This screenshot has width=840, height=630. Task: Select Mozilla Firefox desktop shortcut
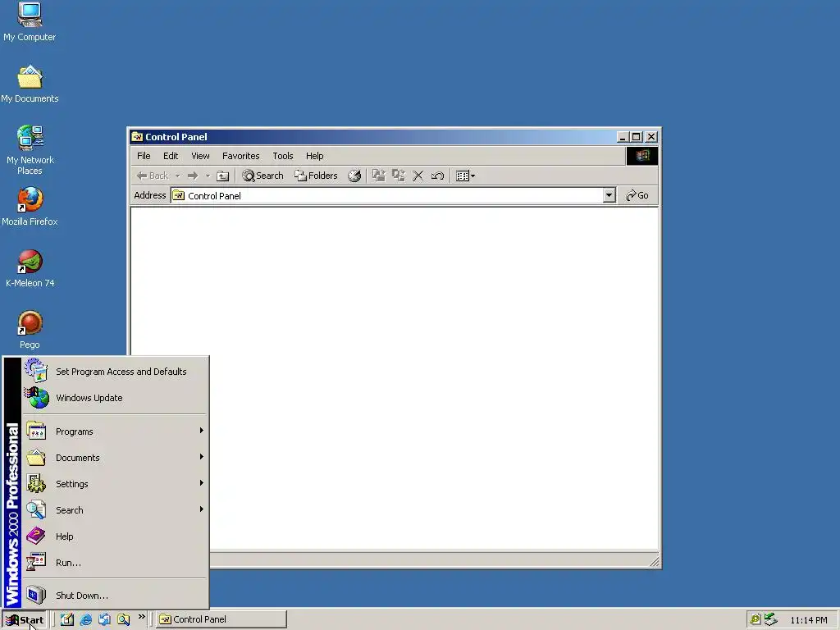30,206
